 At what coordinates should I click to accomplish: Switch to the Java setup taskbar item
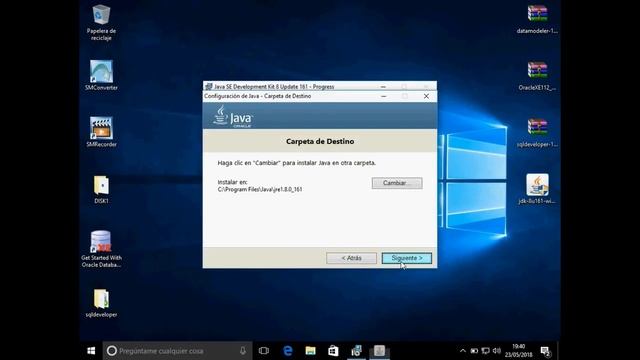tap(379, 351)
